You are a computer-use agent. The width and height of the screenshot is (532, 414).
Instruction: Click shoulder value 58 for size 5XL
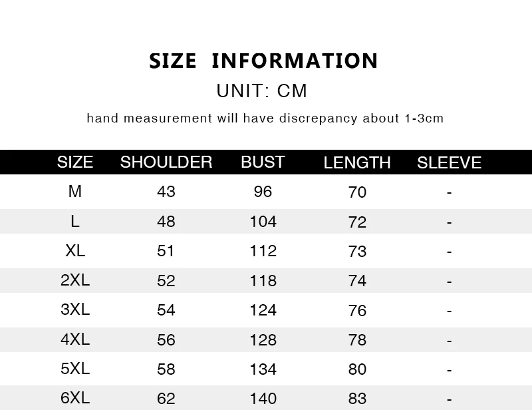click(x=166, y=369)
